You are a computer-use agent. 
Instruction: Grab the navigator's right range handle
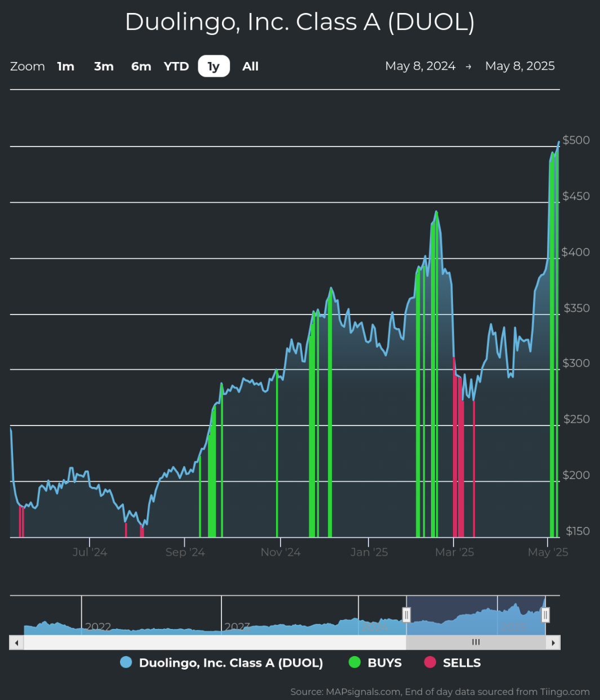[545, 614]
